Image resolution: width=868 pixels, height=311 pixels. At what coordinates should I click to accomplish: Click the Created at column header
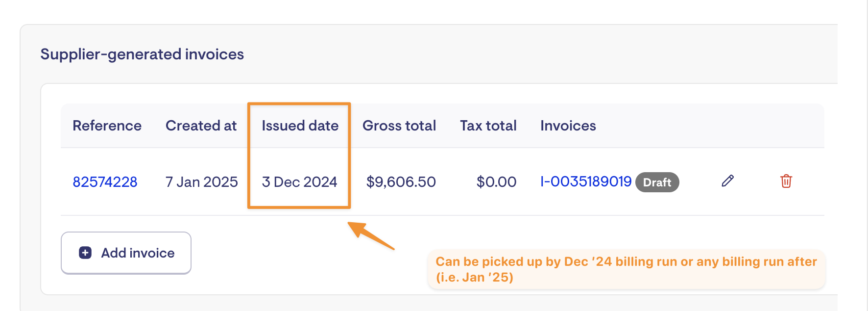pyautogui.click(x=201, y=126)
